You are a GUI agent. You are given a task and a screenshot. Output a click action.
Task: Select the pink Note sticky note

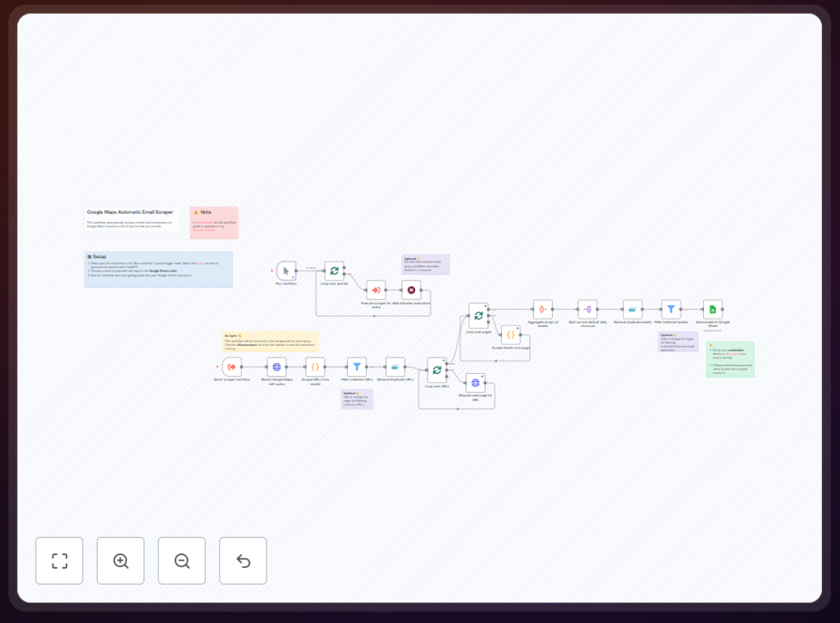(x=214, y=223)
